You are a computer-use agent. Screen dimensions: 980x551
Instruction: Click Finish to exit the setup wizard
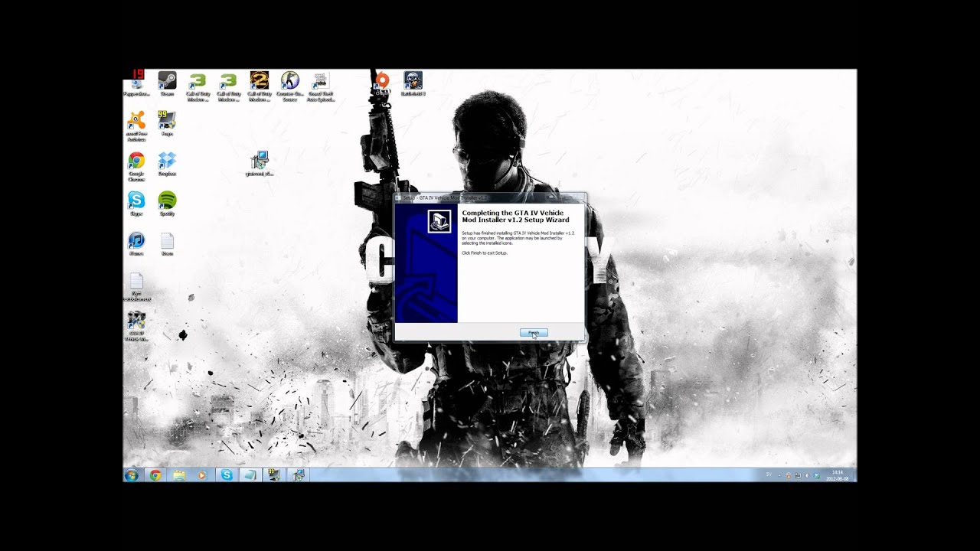pyautogui.click(x=534, y=333)
